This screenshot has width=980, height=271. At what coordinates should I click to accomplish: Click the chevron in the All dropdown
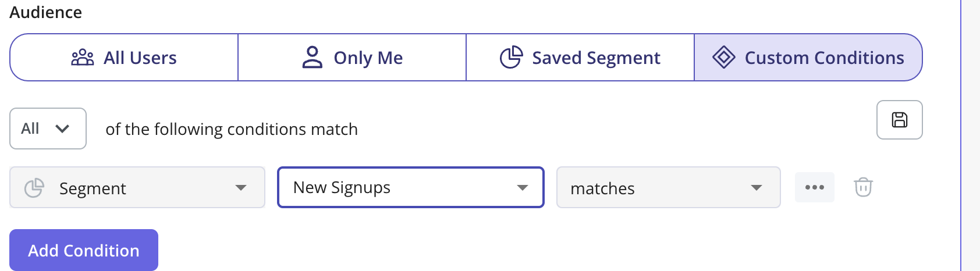pyautogui.click(x=62, y=129)
